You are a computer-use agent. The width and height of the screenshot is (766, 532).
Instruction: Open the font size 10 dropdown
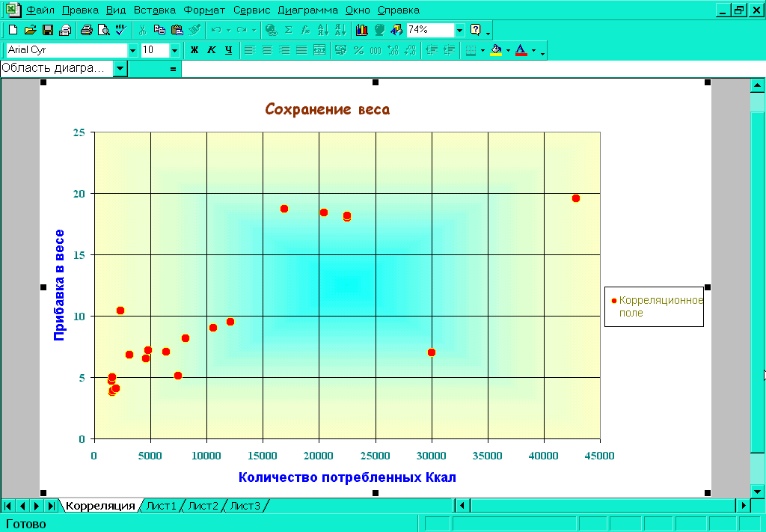coord(174,50)
